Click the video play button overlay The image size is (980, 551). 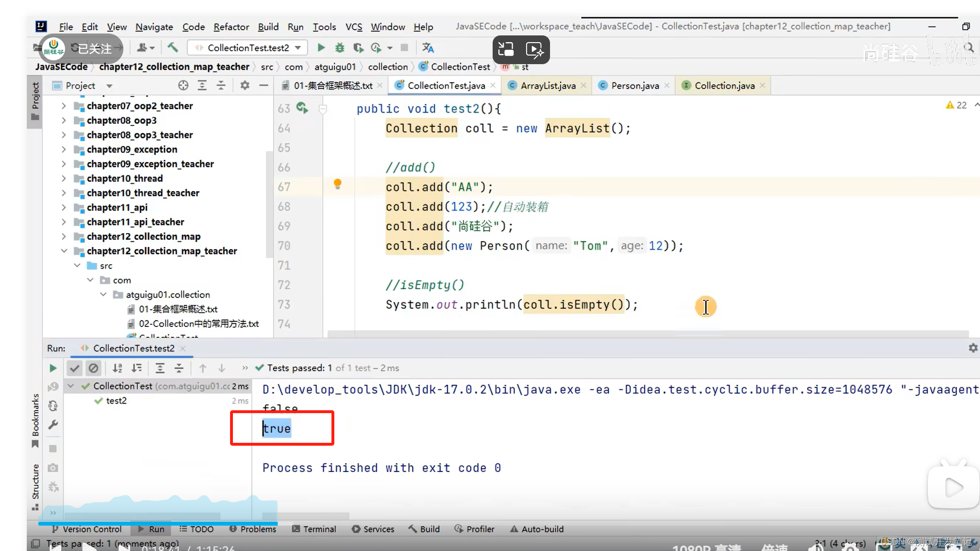[x=954, y=487]
